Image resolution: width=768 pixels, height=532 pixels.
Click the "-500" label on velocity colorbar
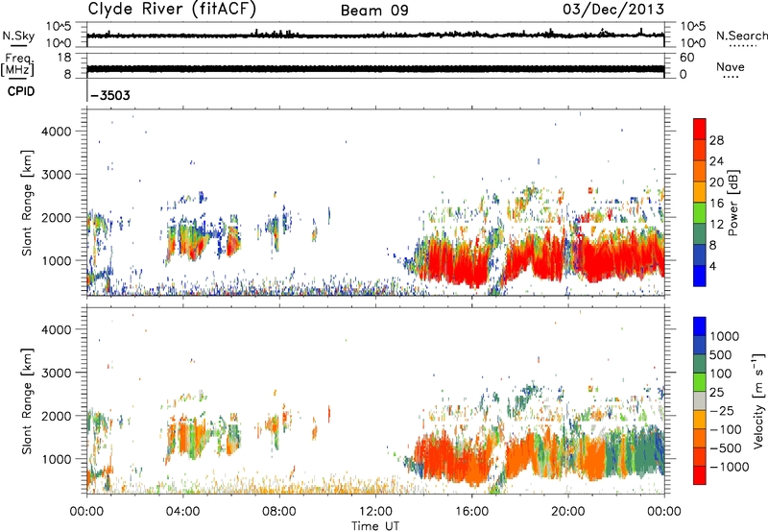click(x=727, y=448)
